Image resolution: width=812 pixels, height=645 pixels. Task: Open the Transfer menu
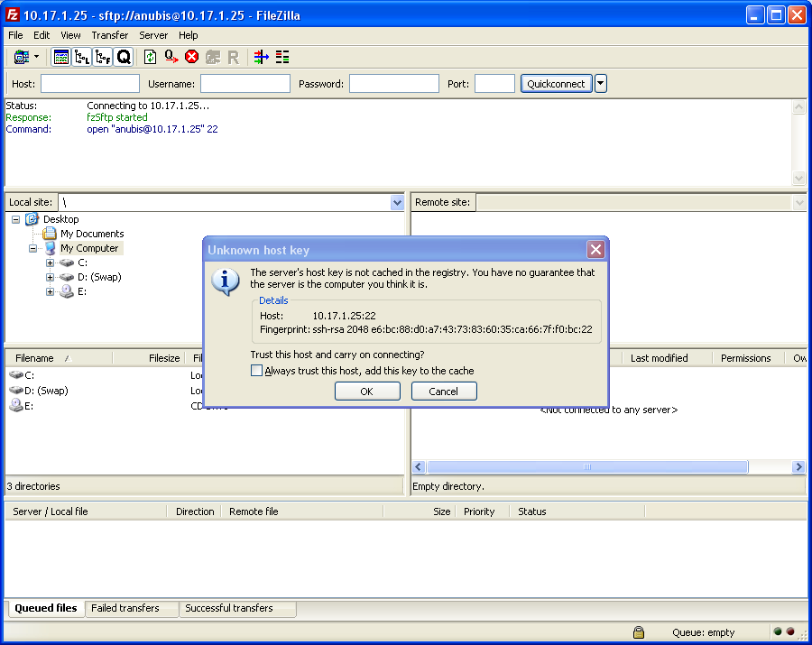[110, 35]
